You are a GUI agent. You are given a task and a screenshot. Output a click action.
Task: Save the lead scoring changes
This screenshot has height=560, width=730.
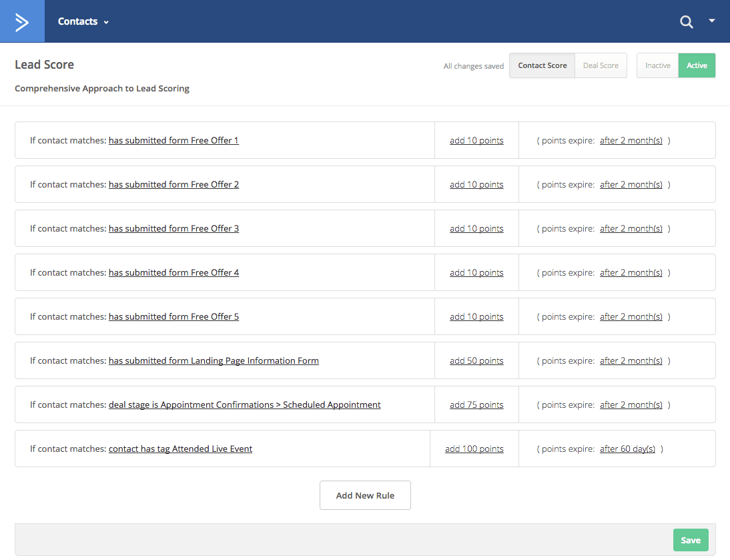point(691,540)
